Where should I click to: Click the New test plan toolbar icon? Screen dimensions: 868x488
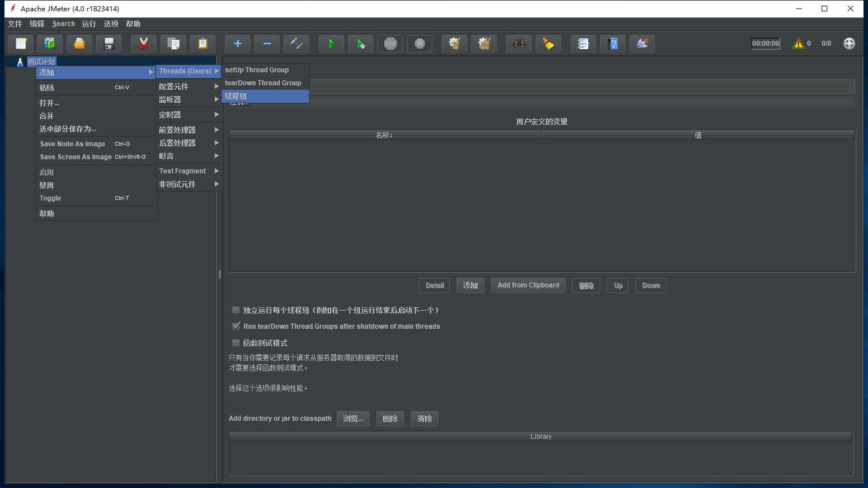coord(21,43)
